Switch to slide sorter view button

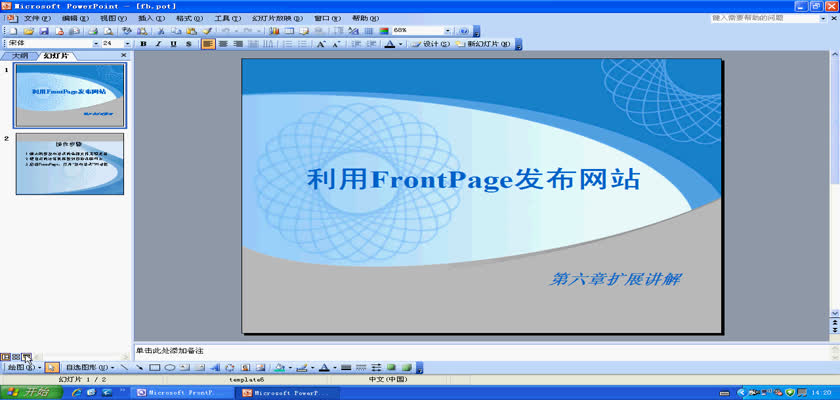pos(16,357)
